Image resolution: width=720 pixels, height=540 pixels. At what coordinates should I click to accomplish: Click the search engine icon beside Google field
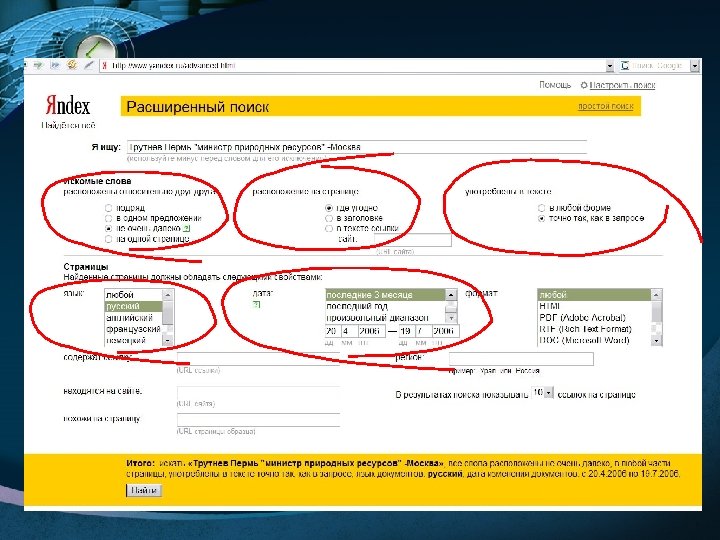point(624,66)
